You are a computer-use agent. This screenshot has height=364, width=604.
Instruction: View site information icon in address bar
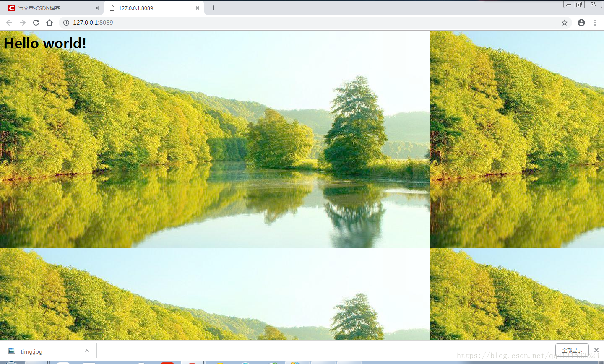[x=66, y=23]
